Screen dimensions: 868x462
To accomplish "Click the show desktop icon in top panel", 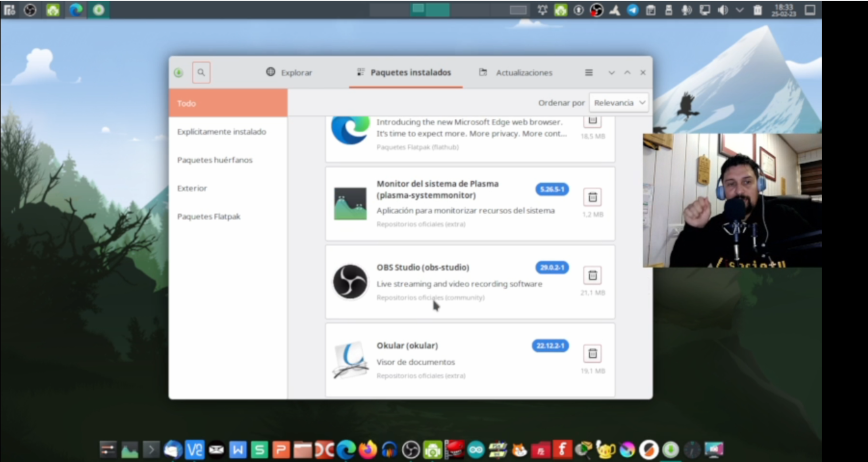I will (810, 10).
